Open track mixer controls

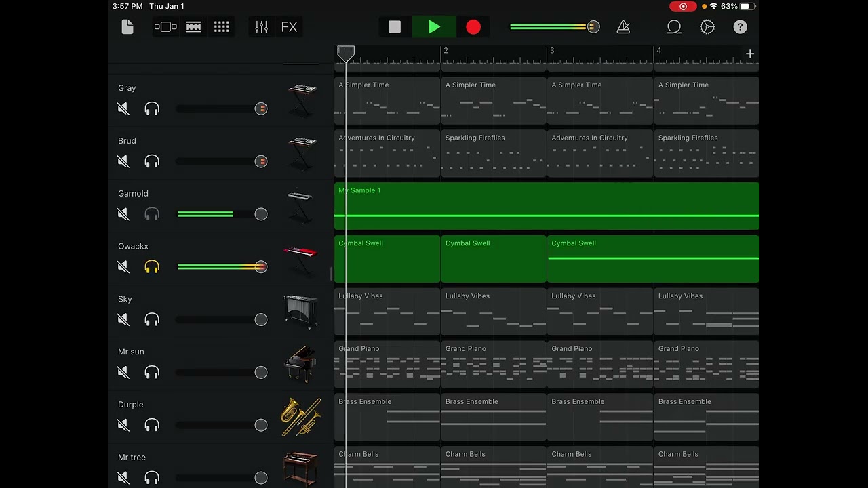262,27
